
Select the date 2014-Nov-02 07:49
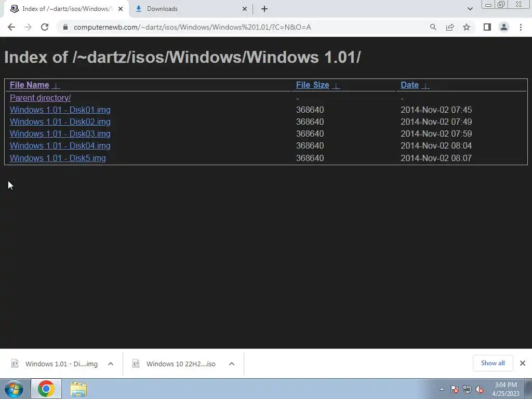coord(436,122)
